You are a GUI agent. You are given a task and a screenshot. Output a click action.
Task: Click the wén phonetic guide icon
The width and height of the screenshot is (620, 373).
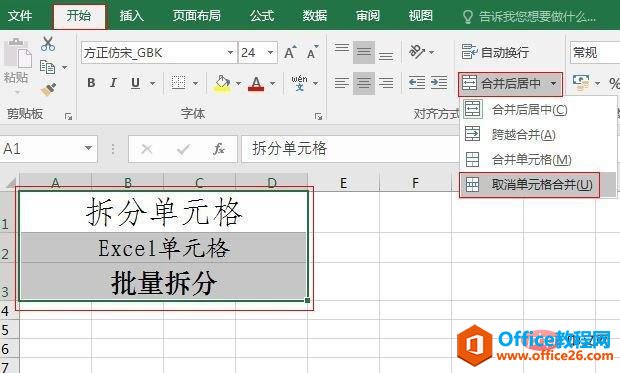[x=299, y=83]
